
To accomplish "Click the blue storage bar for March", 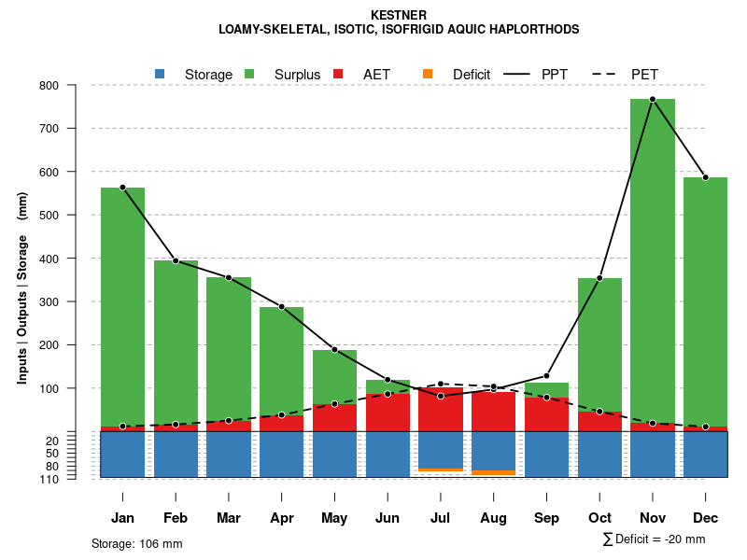I will [229, 455].
